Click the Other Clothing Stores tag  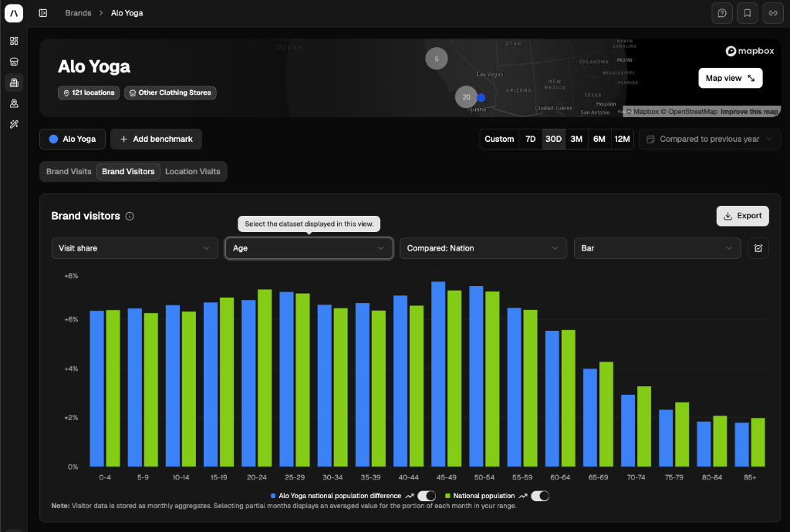(170, 93)
